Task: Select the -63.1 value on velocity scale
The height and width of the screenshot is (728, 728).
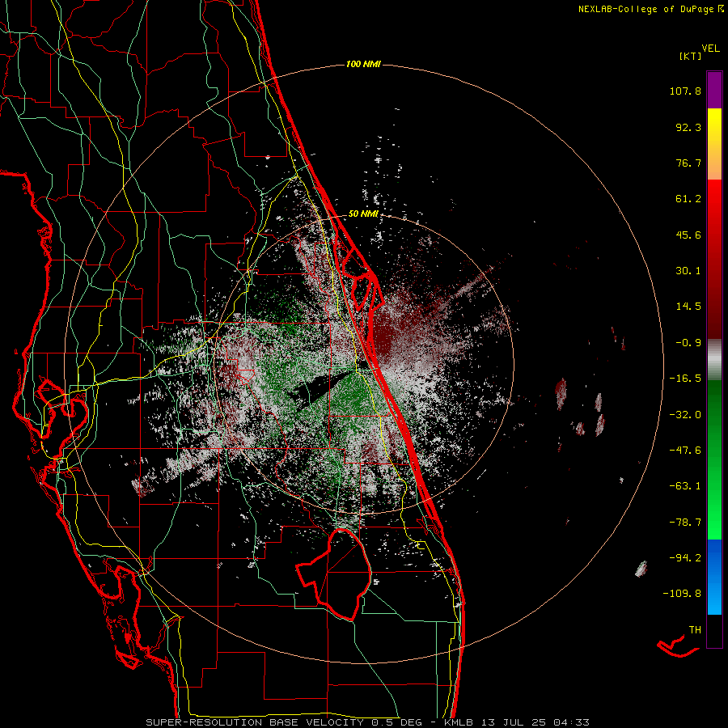Action: [x=685, y=486]
